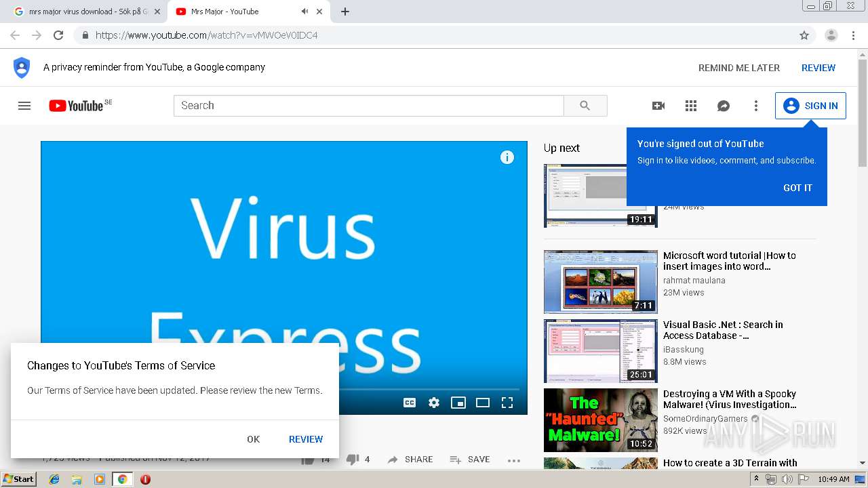Screen dimensions: 868x488
Task: Open Visual Basic .Net Search video title
Action: (723, 330)
